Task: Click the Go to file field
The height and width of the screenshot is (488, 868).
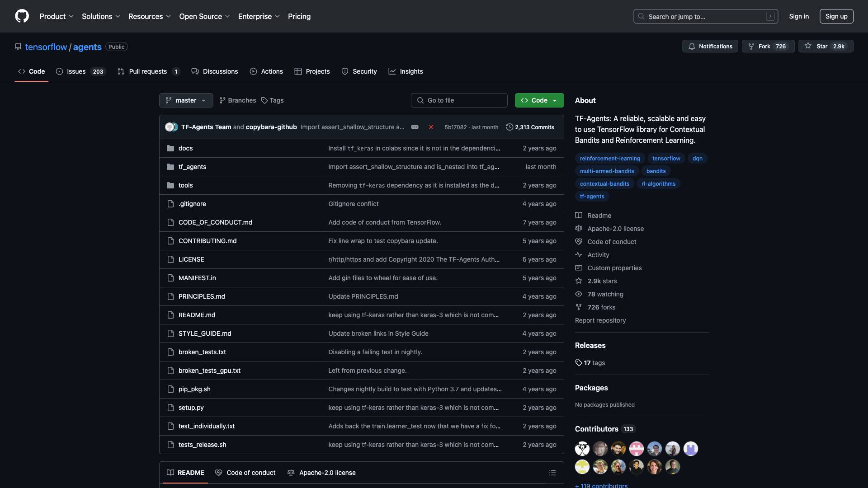Action: click(x=459, y=100)
